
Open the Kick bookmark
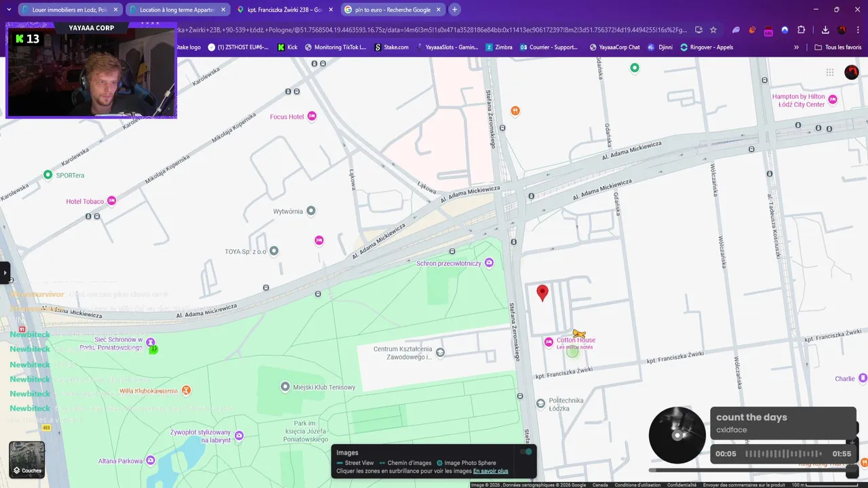click(288, 47)
